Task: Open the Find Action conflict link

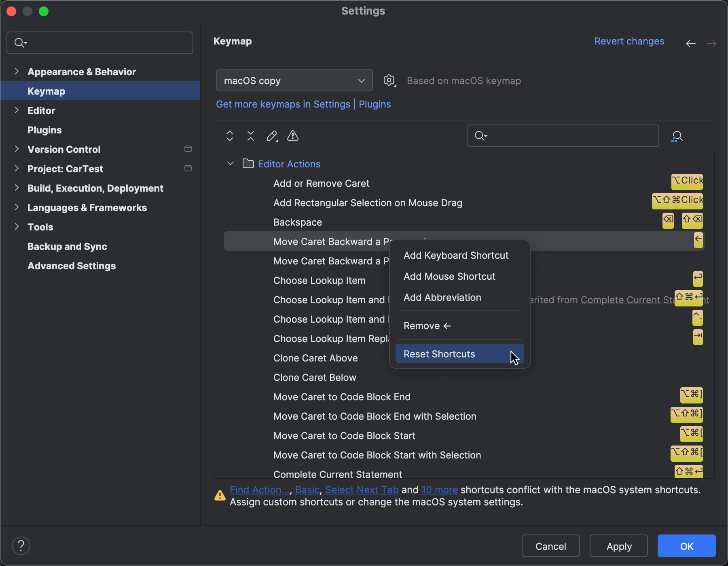Action: pyautogui.click(x=259, y=490)
